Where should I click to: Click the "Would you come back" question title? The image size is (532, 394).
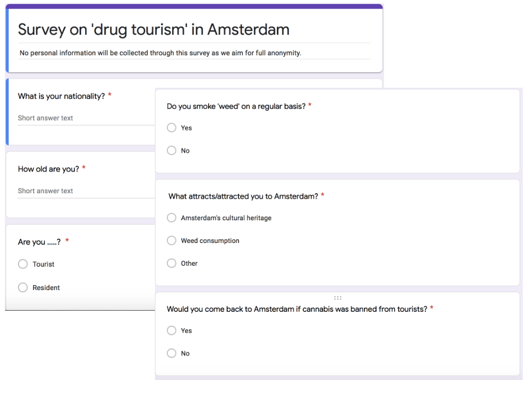297,309
